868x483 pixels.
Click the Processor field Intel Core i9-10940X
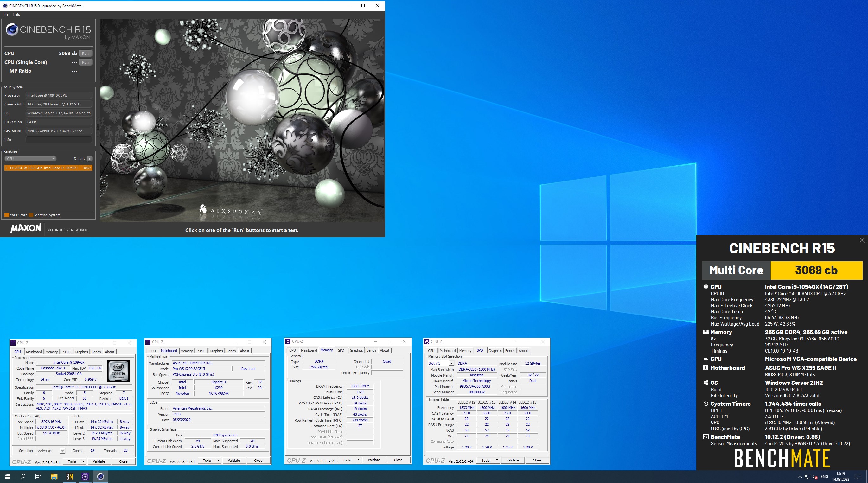pos(59,95)
